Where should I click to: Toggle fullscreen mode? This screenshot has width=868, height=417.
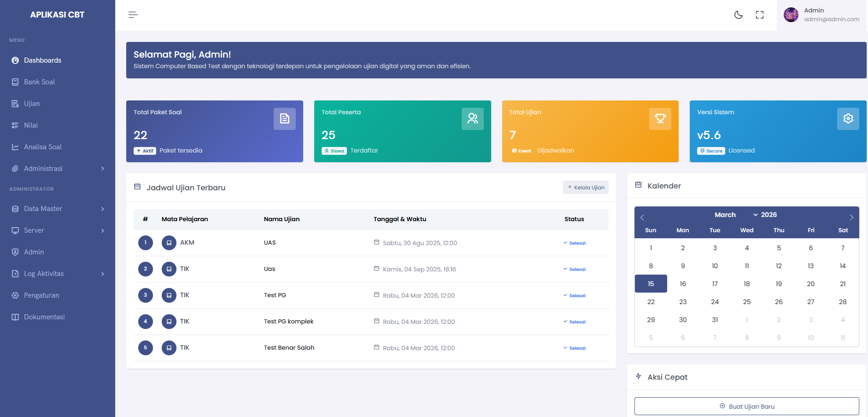[x=760, y=15]
